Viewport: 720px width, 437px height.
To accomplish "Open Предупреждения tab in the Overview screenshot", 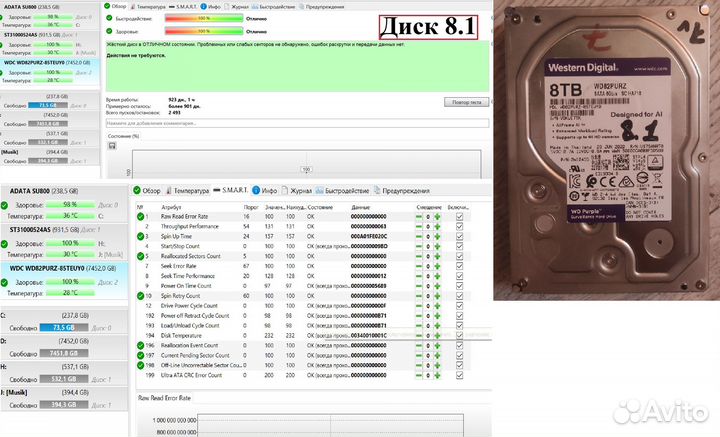I will [321, 7].
